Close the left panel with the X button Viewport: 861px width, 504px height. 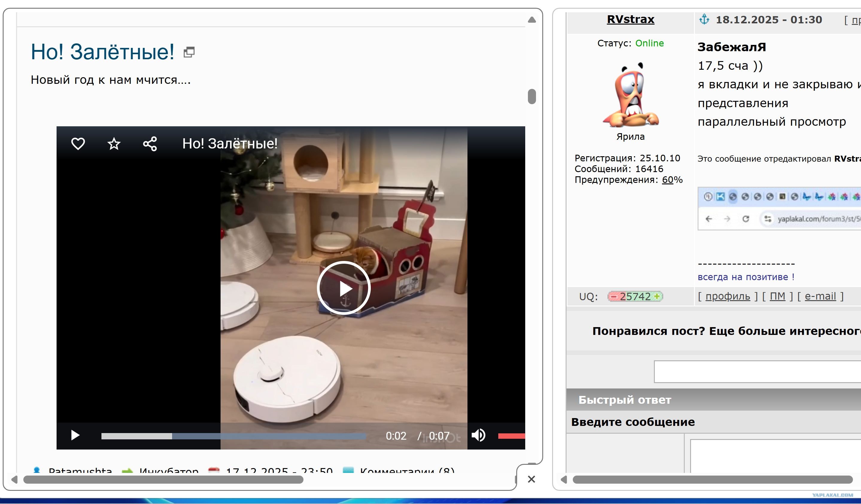tap(531, 479)
